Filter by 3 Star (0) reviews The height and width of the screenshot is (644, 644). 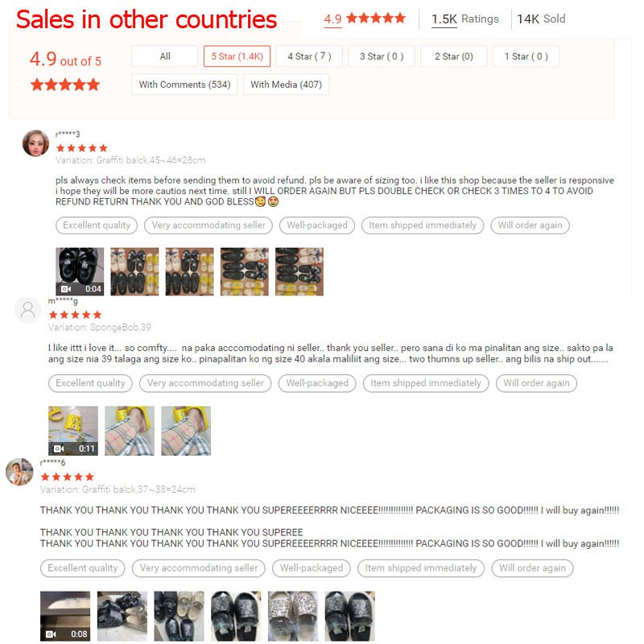382,56
